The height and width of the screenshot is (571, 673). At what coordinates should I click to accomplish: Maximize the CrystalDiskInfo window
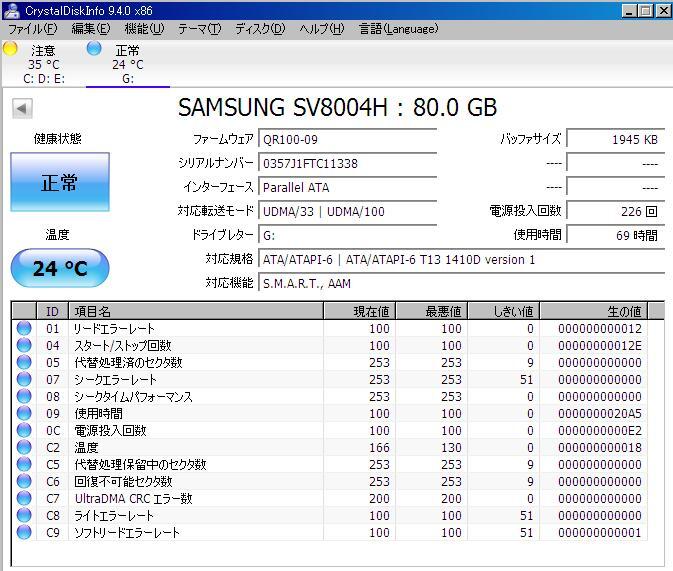(x=646, y=11)
